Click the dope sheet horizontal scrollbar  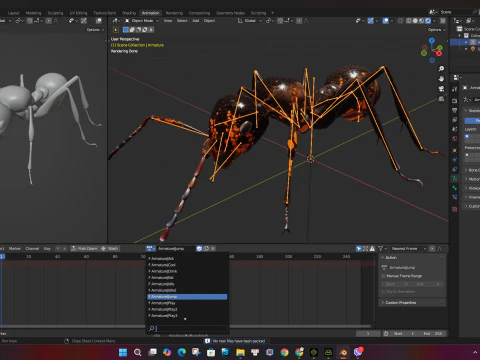[x=185, y=326]
